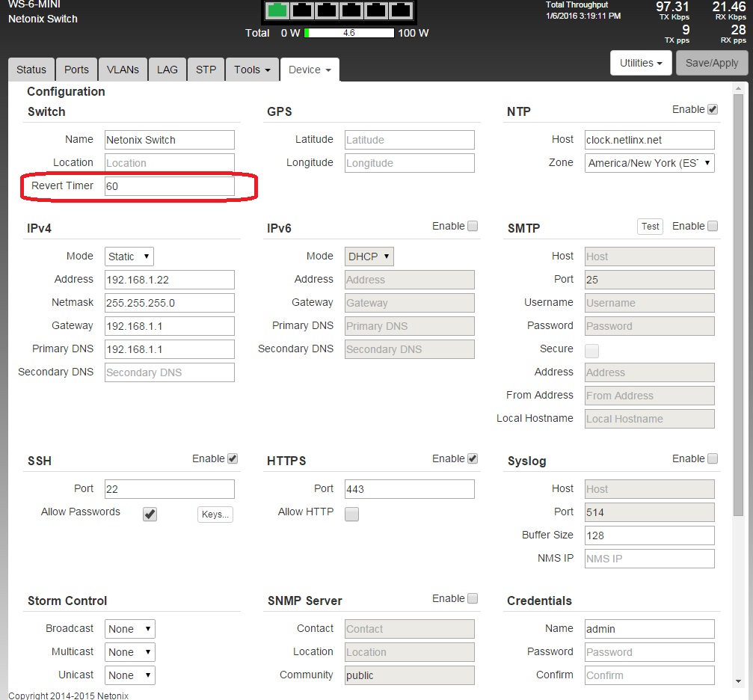Click the Save/Apply button
Viewport: 753px width, 700px height.
(x=711, y=64)
